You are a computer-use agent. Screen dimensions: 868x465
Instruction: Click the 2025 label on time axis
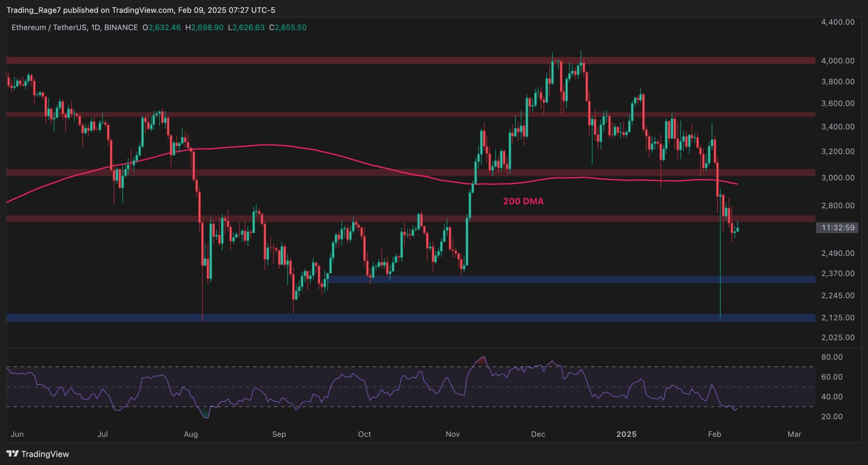pos(626,434)
